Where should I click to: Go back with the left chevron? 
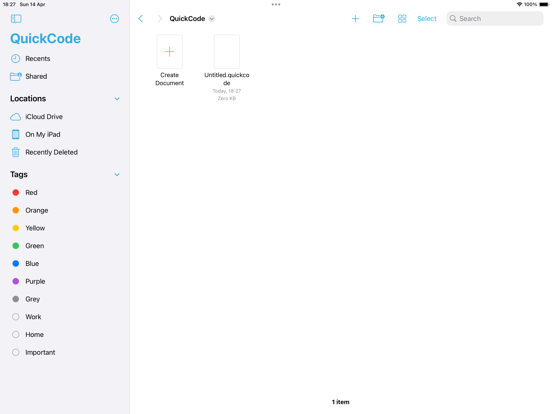click(141, 19)
